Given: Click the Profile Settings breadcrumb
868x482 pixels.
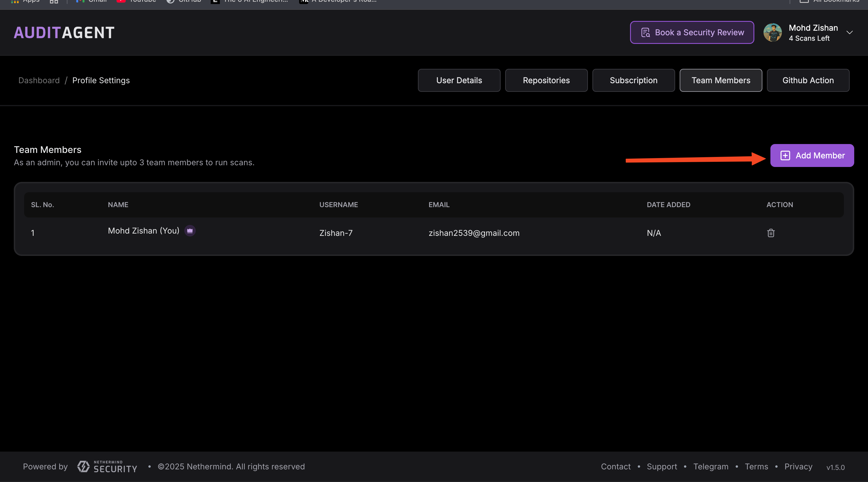Looking at the screenshot, I should (x=101, y=81).
